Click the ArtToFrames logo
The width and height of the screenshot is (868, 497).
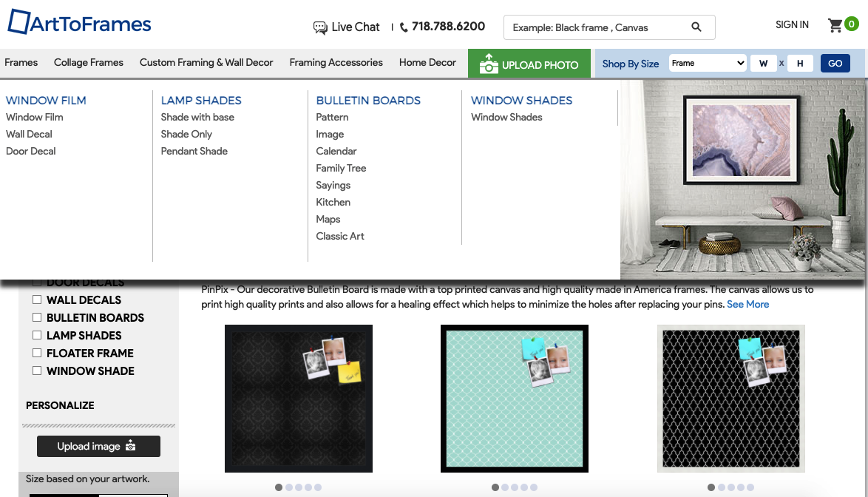(79, 22)
